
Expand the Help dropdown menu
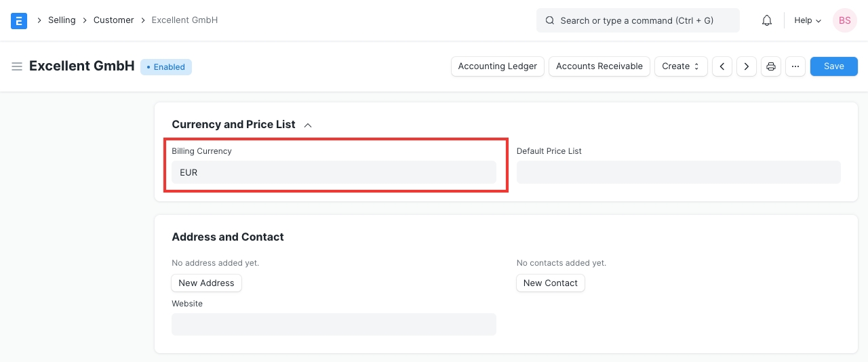tap(807, 20)
